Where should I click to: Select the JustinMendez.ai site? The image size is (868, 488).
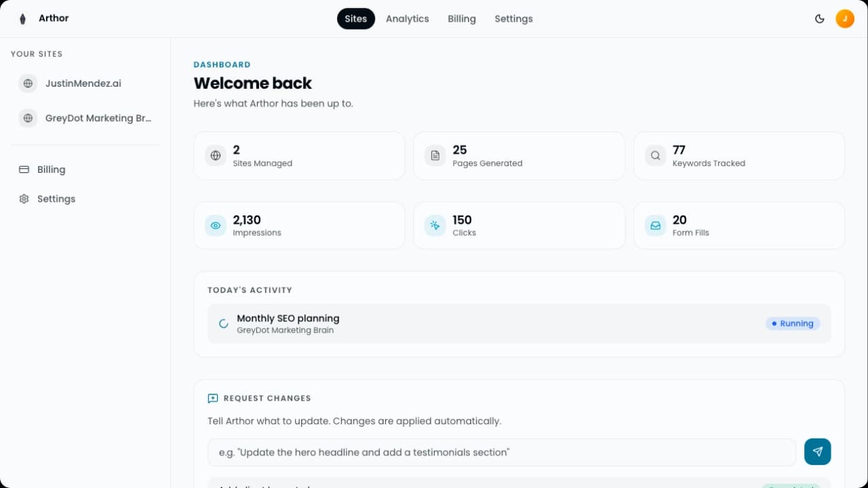click(x=85, y=83)
